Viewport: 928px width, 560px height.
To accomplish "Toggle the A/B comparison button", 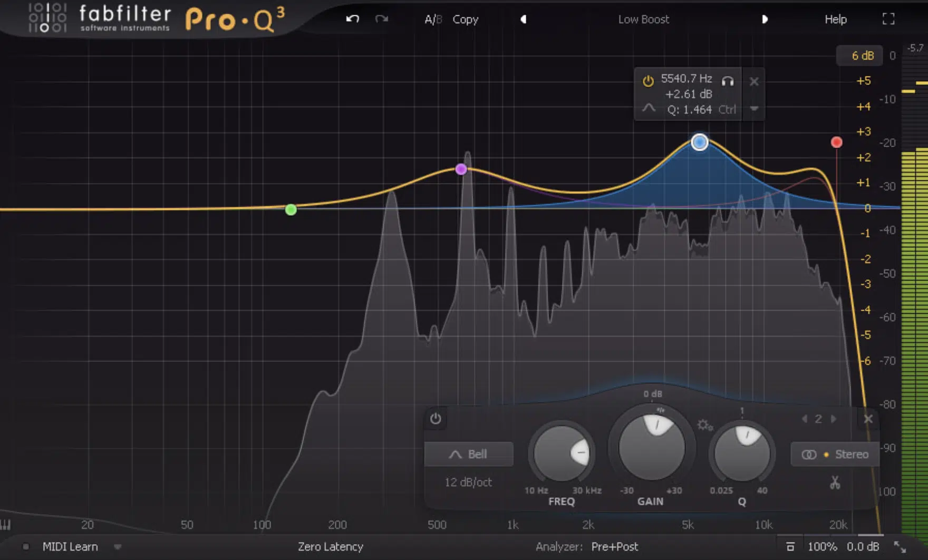I will click(x=433, y=20).
